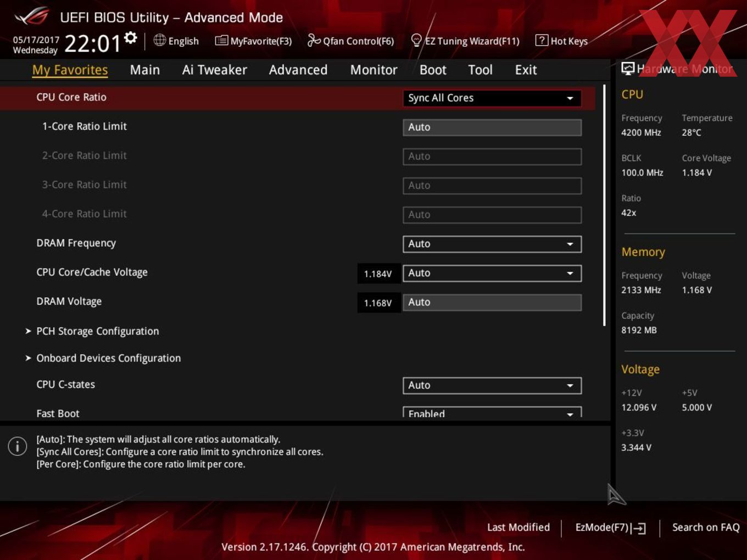Image resolution: width=747 pixels, height=560 pixels.
Task: Click the 1.168V DRAM voltage readout box
Action: click(x=378, y=303)
